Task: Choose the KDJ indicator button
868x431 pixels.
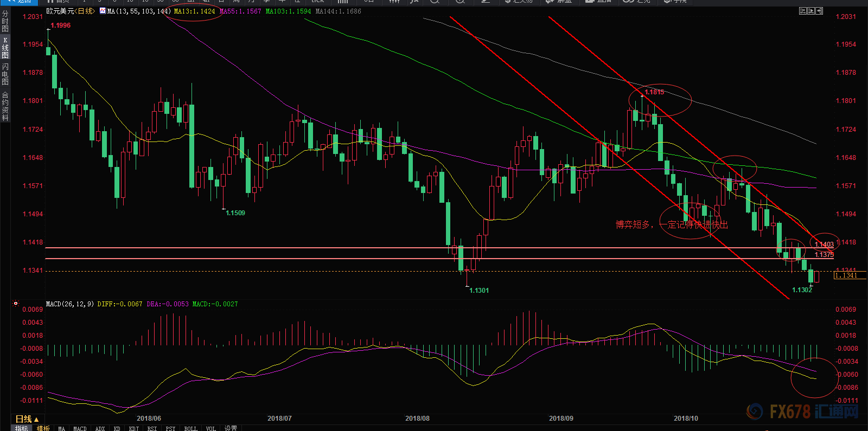Action: point(134,428)
